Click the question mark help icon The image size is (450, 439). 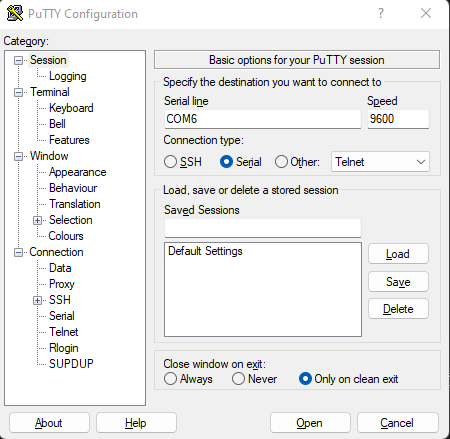click(381, 13)
